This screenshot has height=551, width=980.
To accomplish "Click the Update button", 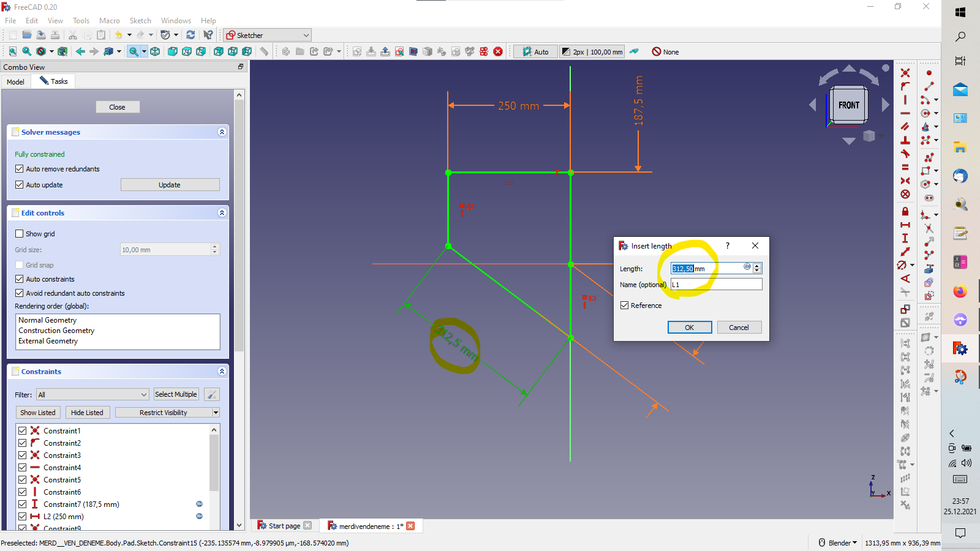I will click(x=170, y=185).
